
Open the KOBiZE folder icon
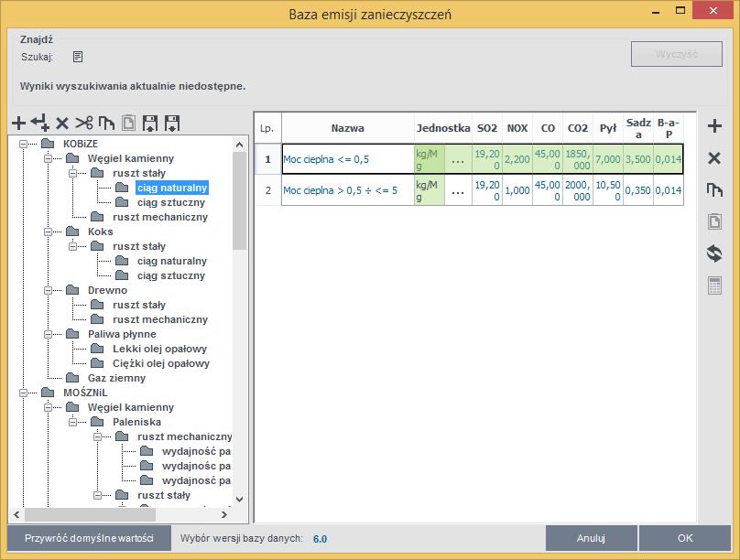click(48, 144)
